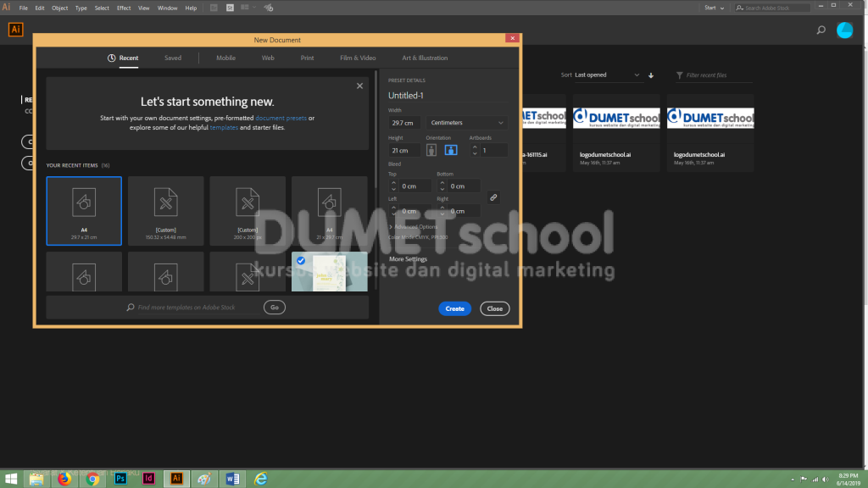
Task: Toggle the link bleed values chain icon
Action: [493, 197]
